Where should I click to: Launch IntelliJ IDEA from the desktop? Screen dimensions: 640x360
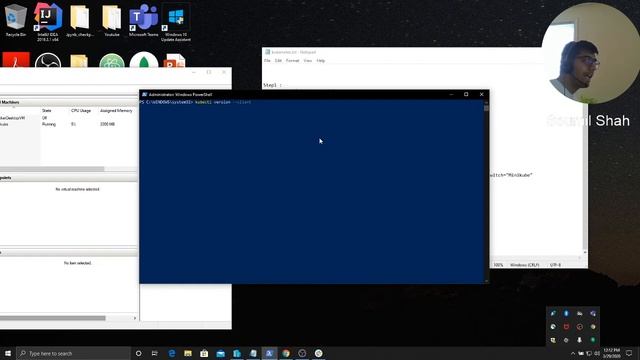coord(48,21)
